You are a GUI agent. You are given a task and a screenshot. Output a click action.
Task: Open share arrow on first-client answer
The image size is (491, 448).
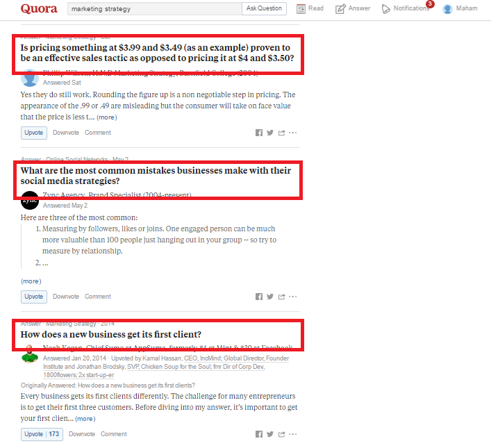click(281, 434)
